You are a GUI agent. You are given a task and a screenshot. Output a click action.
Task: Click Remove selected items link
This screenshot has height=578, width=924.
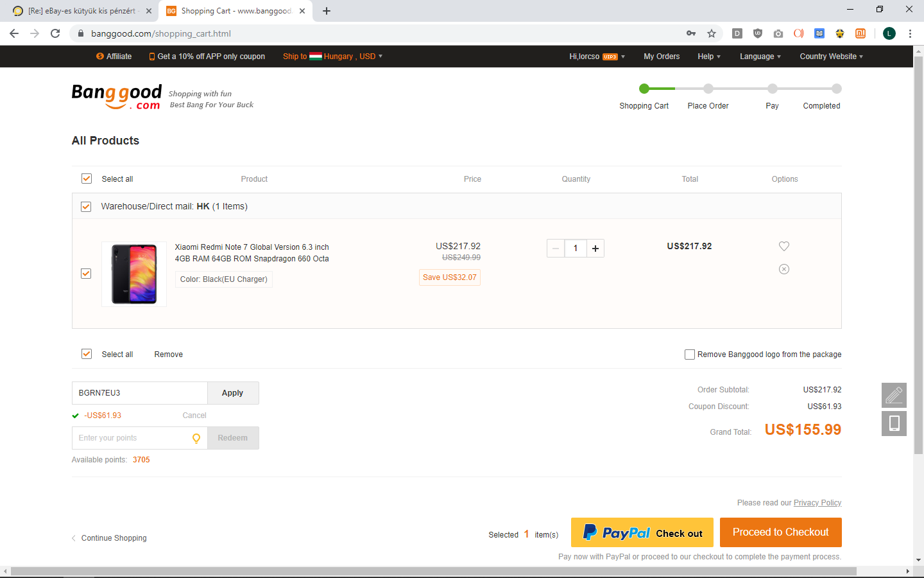pos(169,355)
